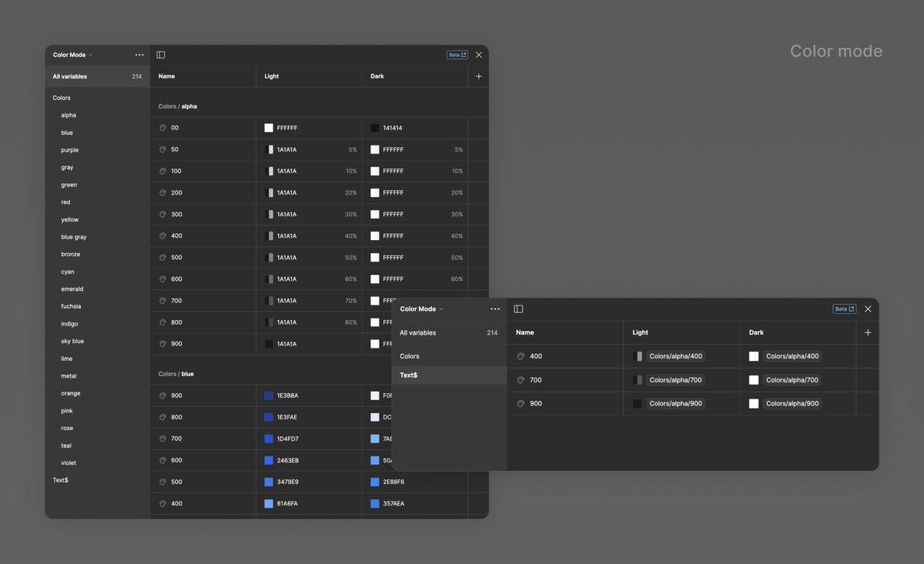Click the variable icon for Text$ 400 in the front window
Screen dimensions: 924x564
pos(521,356)
